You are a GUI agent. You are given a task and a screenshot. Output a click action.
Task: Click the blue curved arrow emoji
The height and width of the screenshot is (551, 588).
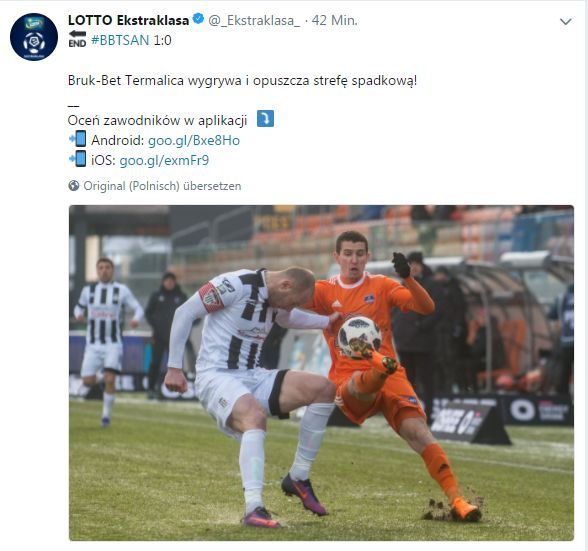265,119
